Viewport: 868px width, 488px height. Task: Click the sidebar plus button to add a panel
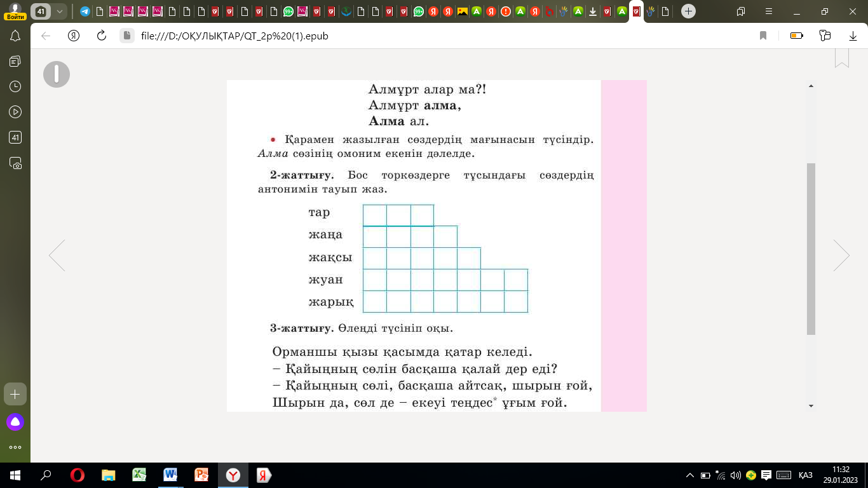pyautogui.click(x=15, y=394)
